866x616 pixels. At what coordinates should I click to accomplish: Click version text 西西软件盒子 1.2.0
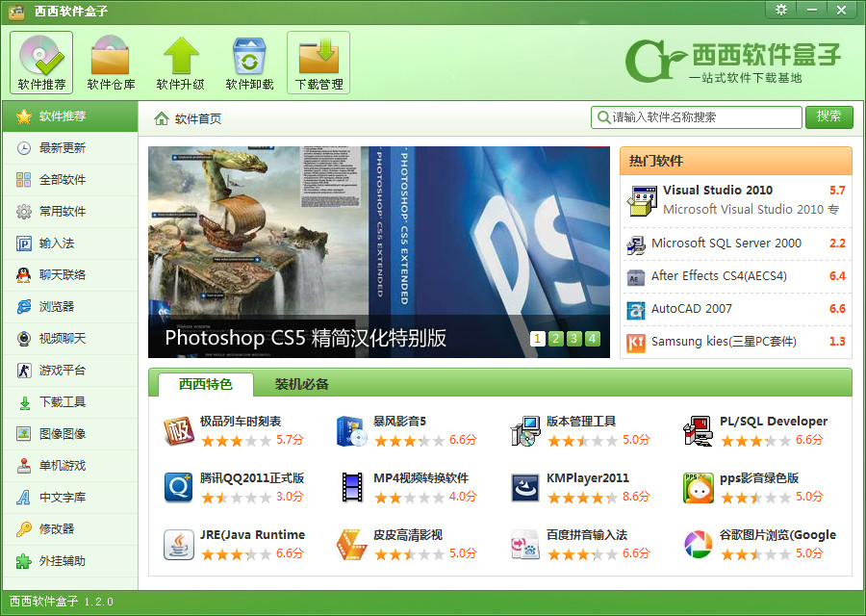click(x=62, y=602)
